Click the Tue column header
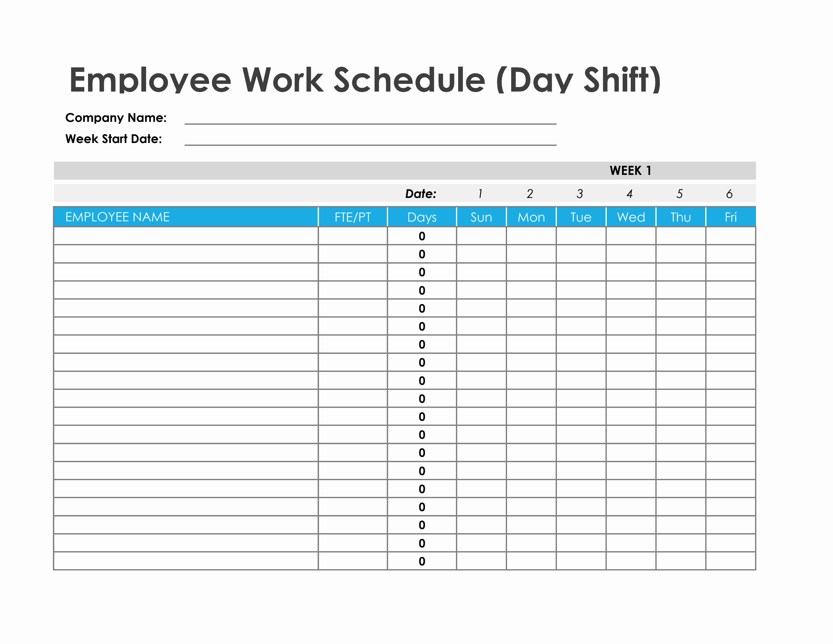Screen dimensions: 833x644 click(x=581, y=217)
